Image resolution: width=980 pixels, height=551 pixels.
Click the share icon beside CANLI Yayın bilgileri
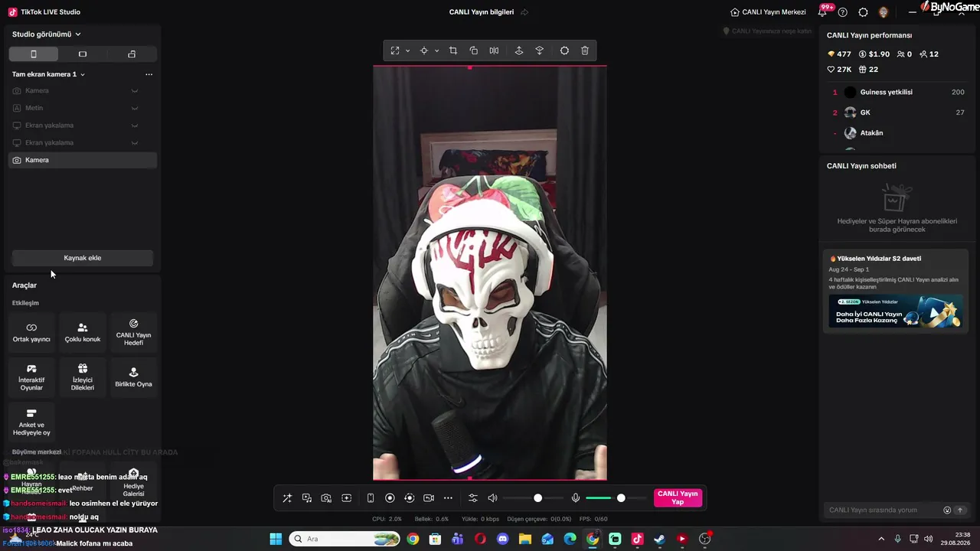point(524,12)
